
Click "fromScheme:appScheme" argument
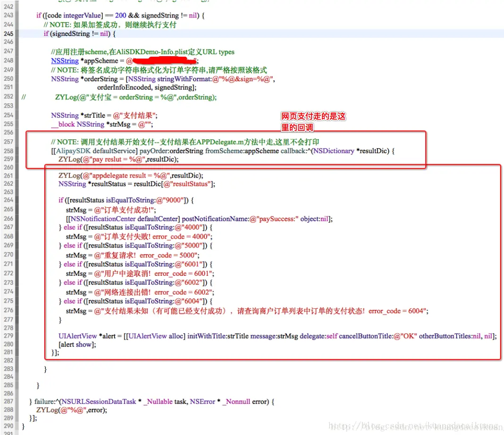click(x=242, y=151)
